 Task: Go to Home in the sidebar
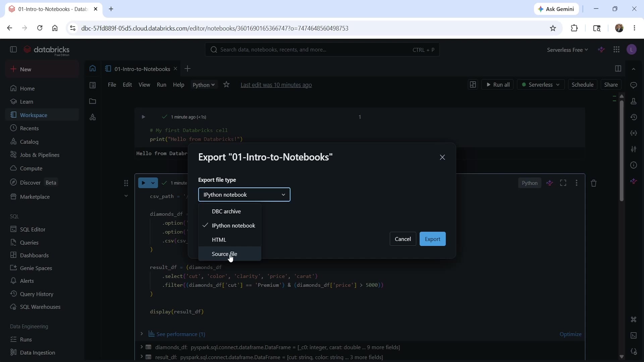42,88
